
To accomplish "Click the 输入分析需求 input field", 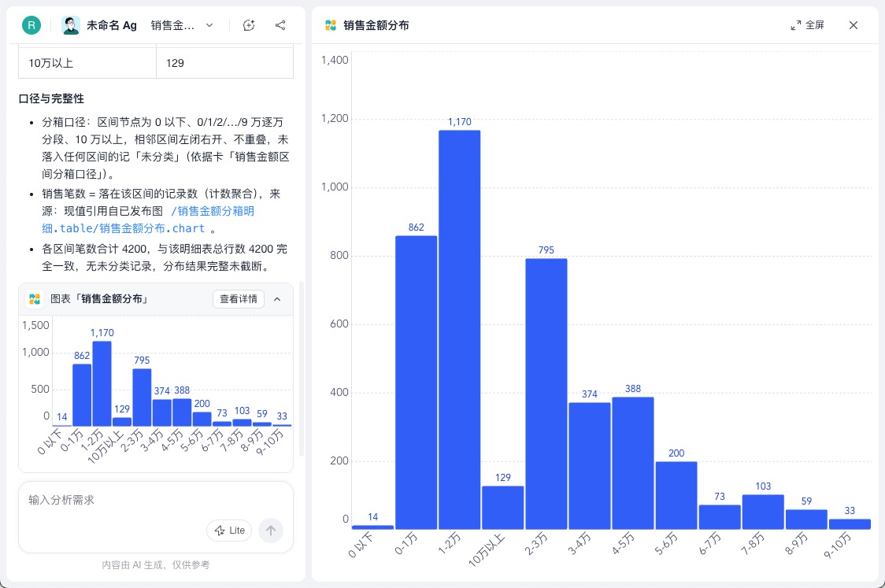I will [x=156, y=500].
